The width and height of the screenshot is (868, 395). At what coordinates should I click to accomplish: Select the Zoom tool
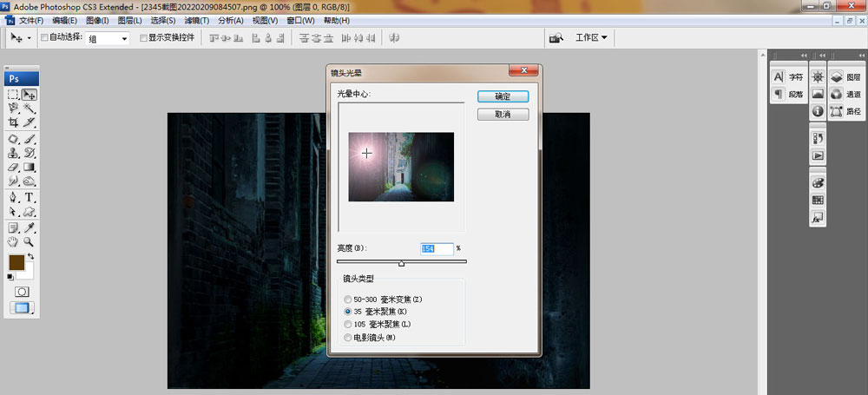(30, 241)
